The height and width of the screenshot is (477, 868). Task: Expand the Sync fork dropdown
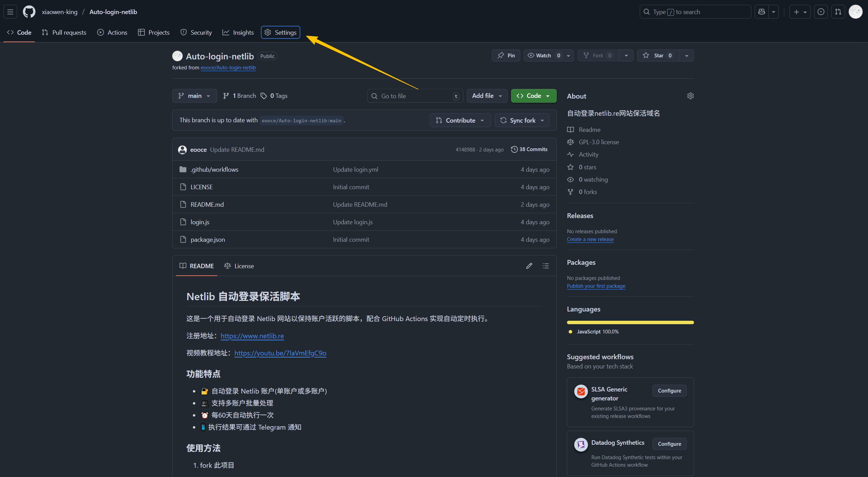click(522, 121)
